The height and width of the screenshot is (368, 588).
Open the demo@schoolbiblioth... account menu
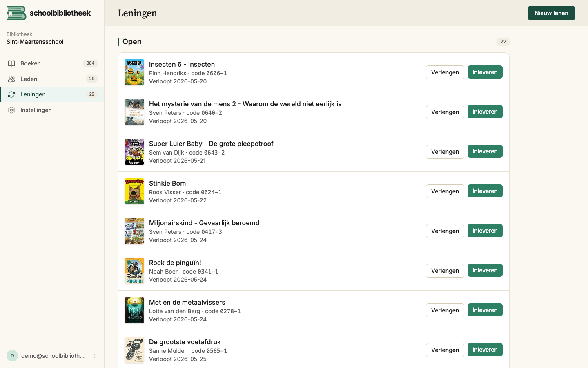pyautogui.click(x=52, y=356)
